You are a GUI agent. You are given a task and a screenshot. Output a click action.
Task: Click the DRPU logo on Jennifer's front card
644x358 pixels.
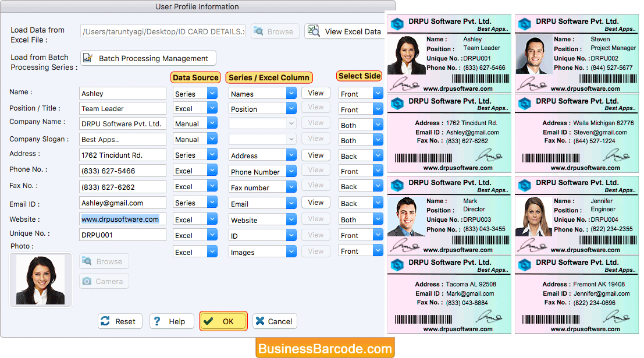point(525,185)
